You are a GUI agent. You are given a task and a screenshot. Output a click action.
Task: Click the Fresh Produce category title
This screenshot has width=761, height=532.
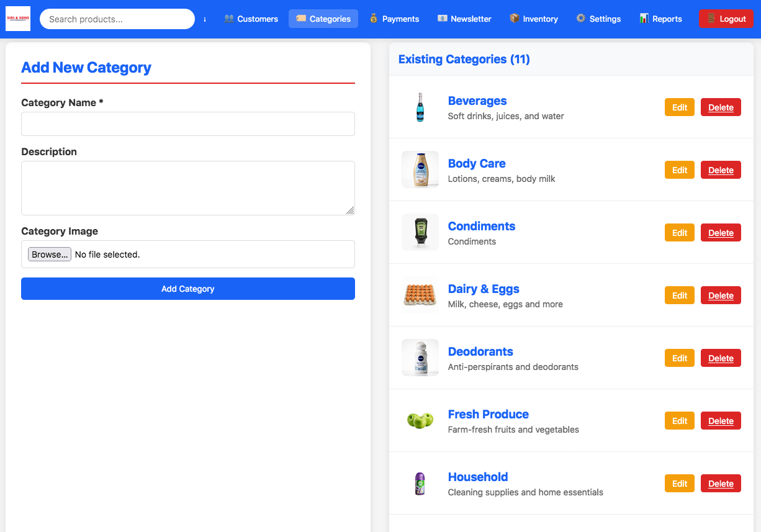click(489, 414)
